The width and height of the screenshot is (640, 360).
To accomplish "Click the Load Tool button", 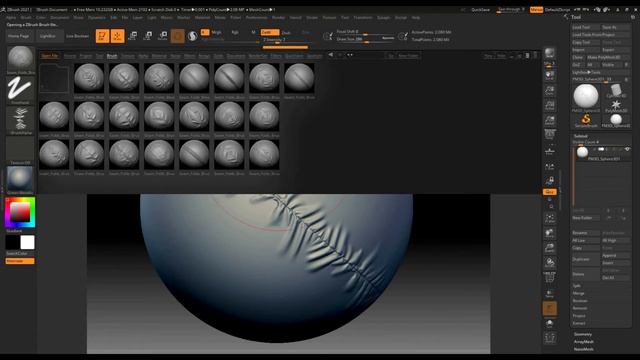I will (x=586, y=27).
